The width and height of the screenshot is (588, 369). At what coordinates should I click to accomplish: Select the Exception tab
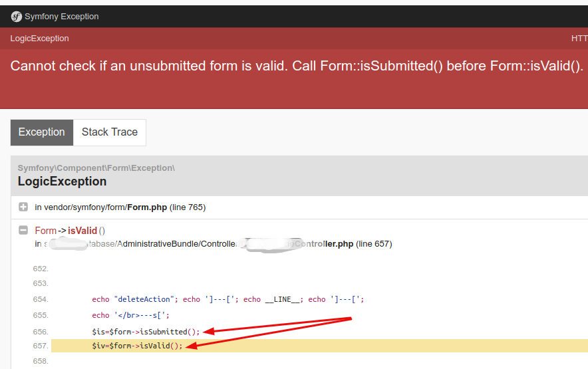(42, 132)
